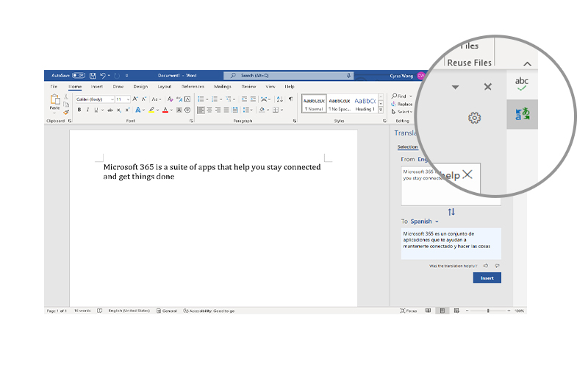Choose a different target language than Spanish

(424, 222)
